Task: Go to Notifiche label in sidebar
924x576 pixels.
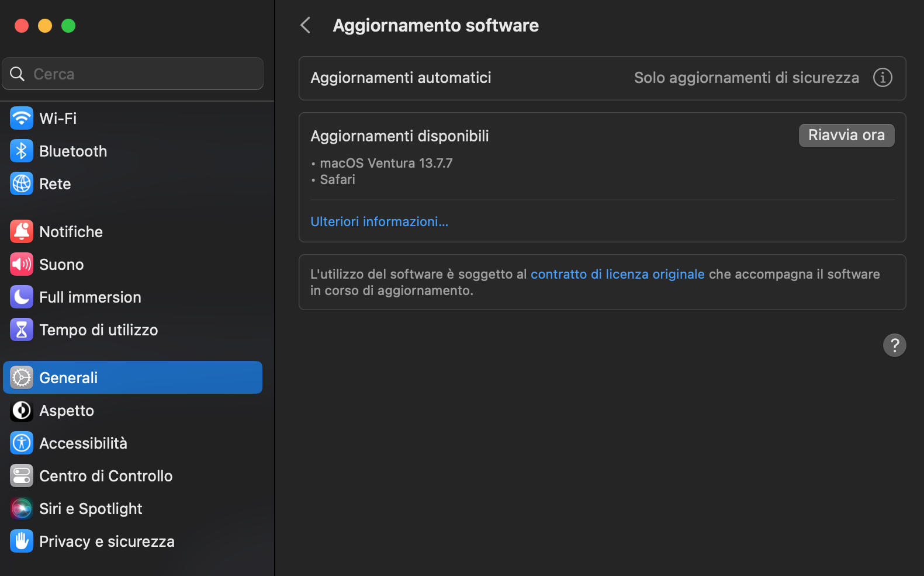Action: [71, 231]
